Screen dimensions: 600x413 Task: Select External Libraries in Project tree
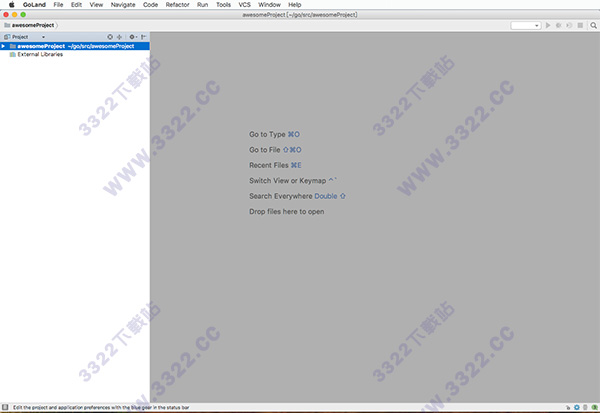pos(36,54)
